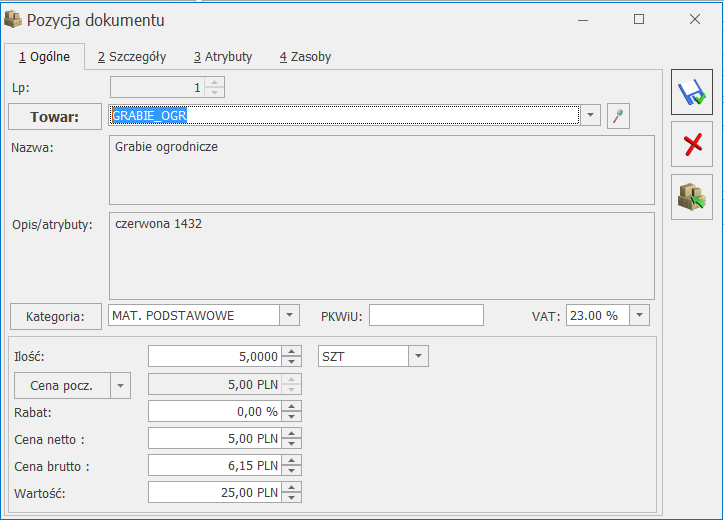Click the window title package icon

pyautogui.click(x=12, y=20)
